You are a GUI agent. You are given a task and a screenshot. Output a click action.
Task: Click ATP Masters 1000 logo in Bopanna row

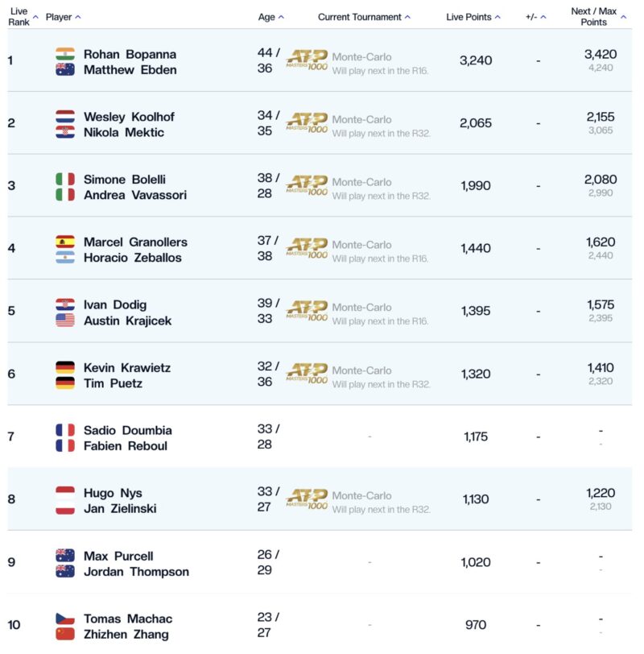pyautogui.click(x=307, y=60)
